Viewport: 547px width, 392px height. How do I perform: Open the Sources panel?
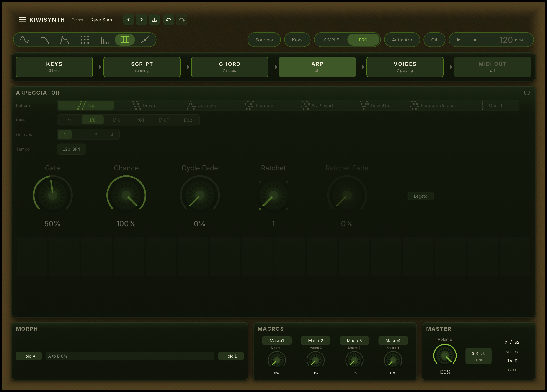[264, 40]
